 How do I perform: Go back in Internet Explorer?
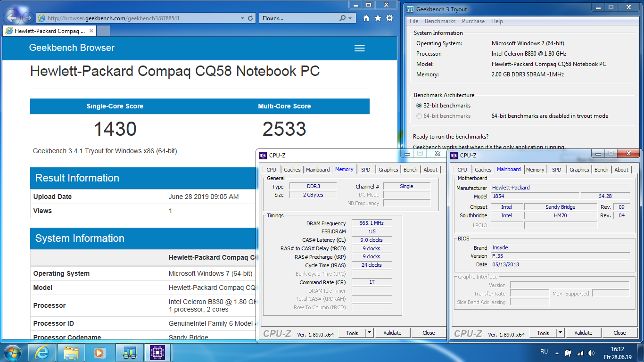(x=12, y=17)
